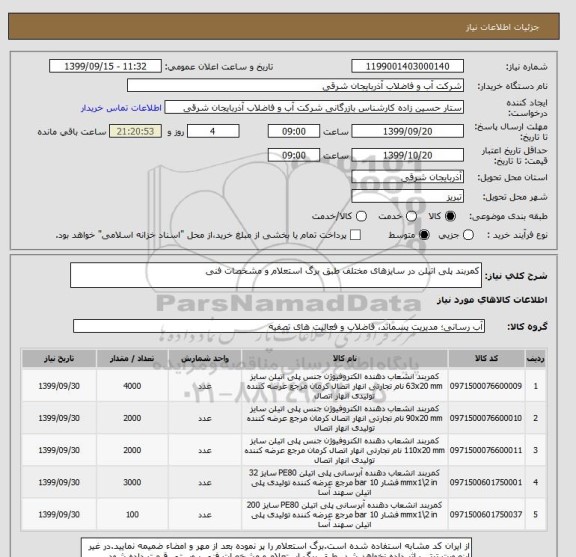Screen dimensions: 576x557
Task: Click the announcement date field 1399/09/15 - 11:32
Action: coord(105,67)
